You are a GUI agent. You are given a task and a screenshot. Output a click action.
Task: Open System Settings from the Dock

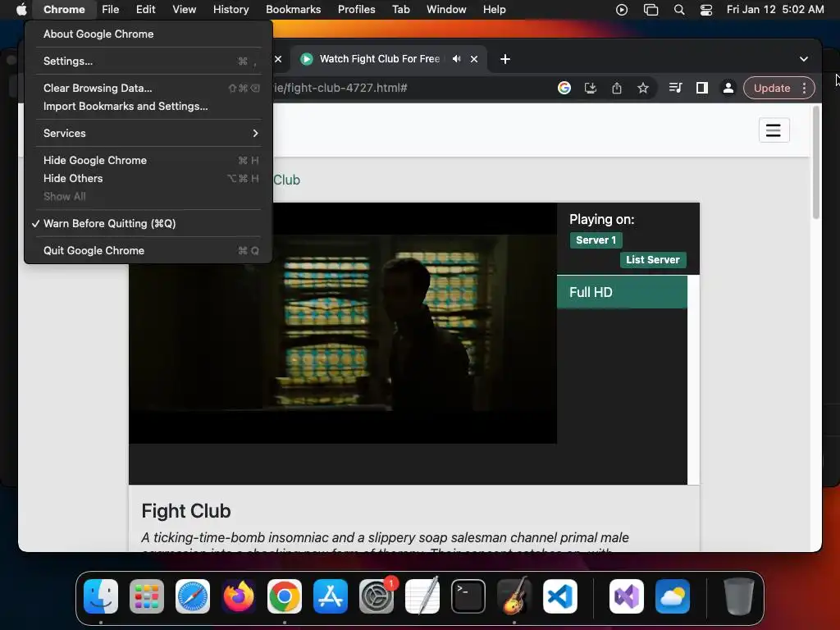coord(376,596)
